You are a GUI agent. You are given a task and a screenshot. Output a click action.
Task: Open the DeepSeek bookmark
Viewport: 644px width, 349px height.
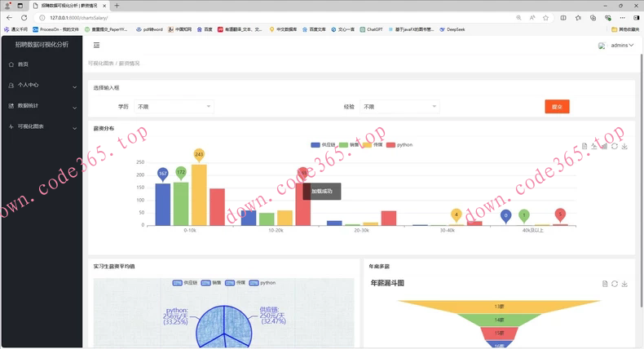(455, 29)
